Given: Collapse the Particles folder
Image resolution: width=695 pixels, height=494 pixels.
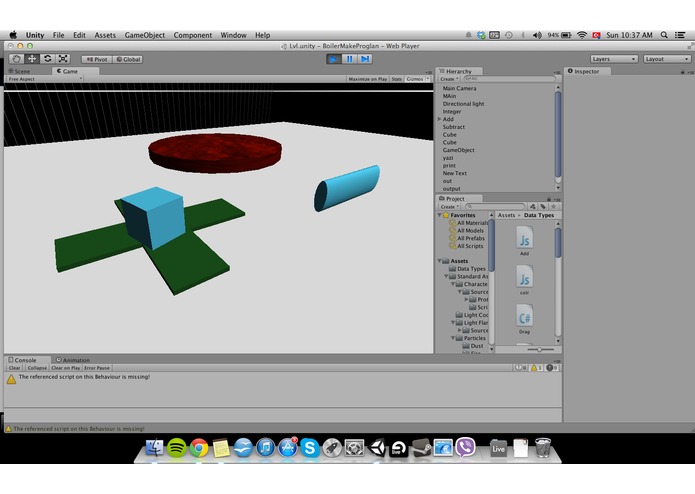Looking at the screenshot, I should pyautogui.click(x=453, y=338).
